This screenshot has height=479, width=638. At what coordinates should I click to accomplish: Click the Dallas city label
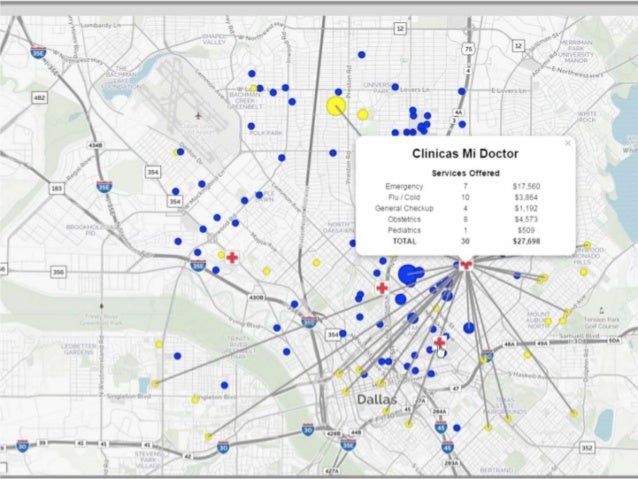377,399
